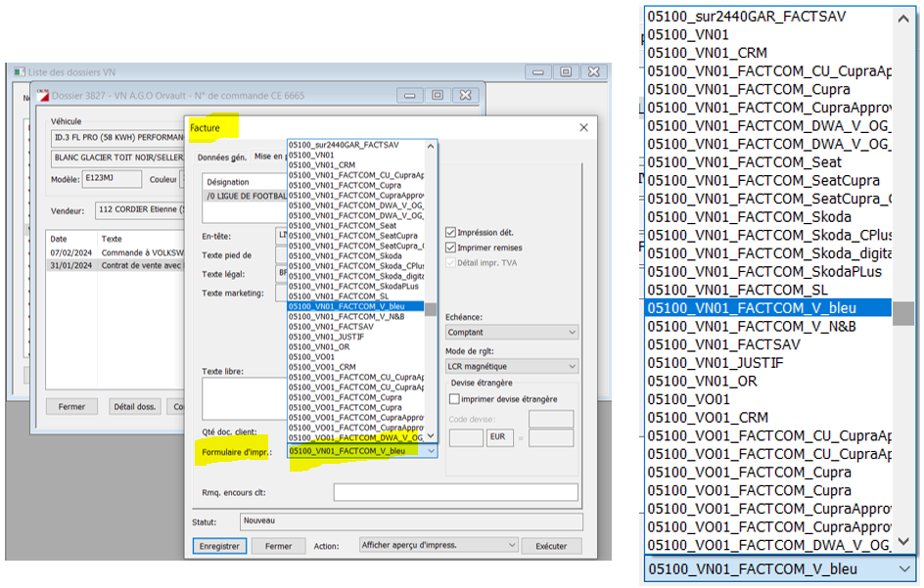Choose 05100_VN01_JUSTIF in the Facture dropdown list
Viewport: 924px width, 588px height.
(356, 337)
